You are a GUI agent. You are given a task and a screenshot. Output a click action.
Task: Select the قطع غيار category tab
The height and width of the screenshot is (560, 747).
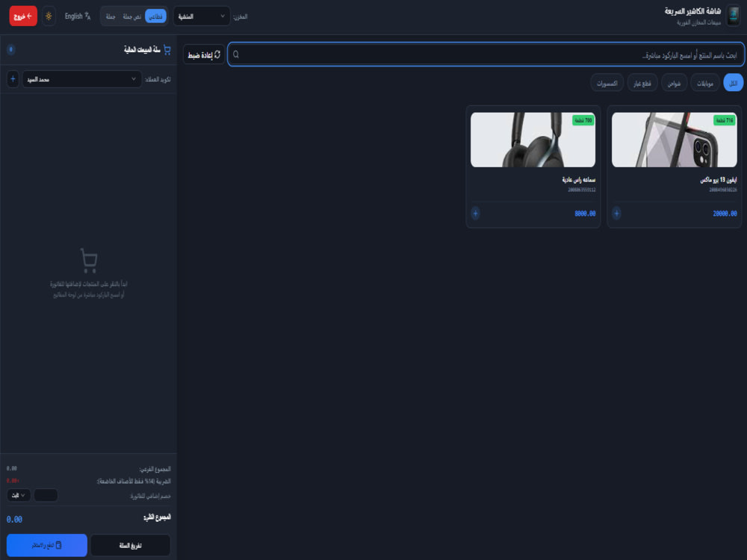point(642,83)
